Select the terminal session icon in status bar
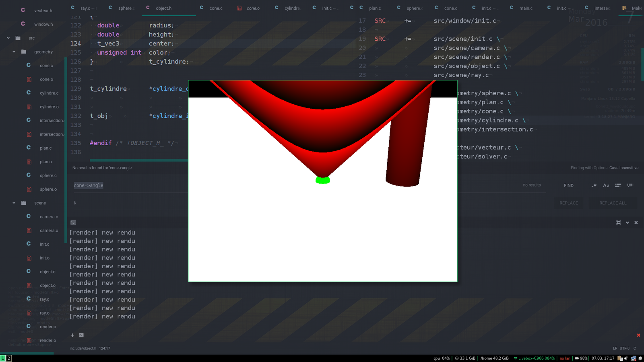The image size is (644, 362). pos(81,335)
